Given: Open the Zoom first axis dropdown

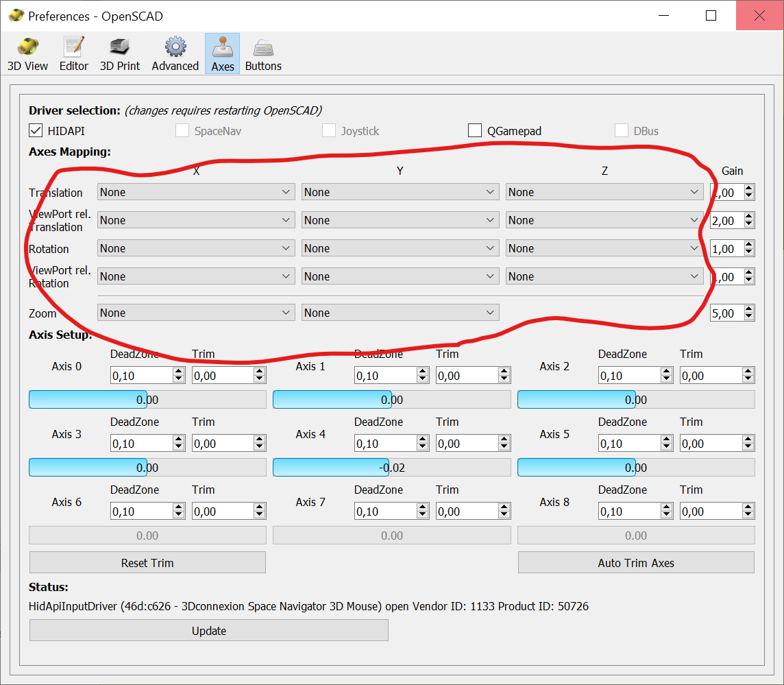Looking at the screenshot, I should pyautogui.click(x=196, y=313).
